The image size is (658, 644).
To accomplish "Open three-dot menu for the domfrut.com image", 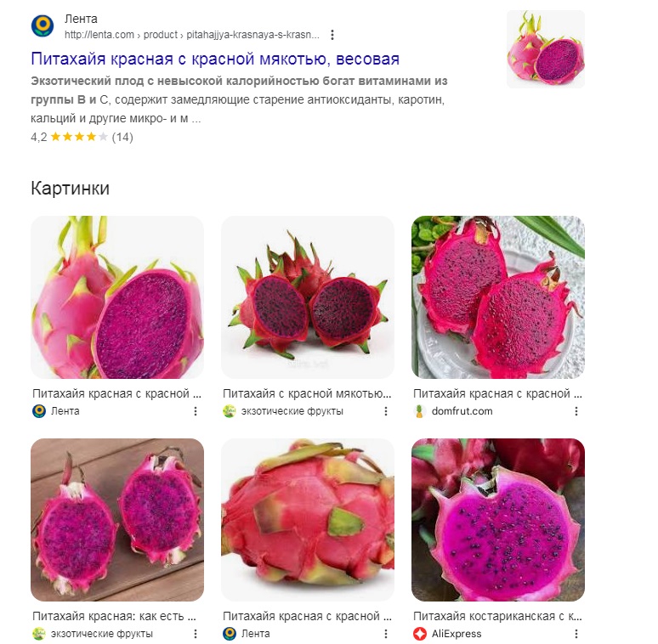I will click(x=576, y=411).
